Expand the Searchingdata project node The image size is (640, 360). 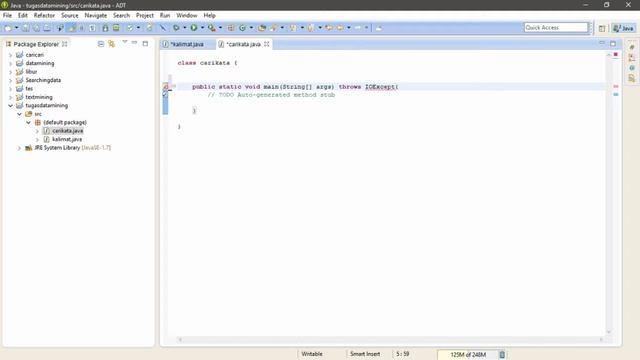coord(11,80)
